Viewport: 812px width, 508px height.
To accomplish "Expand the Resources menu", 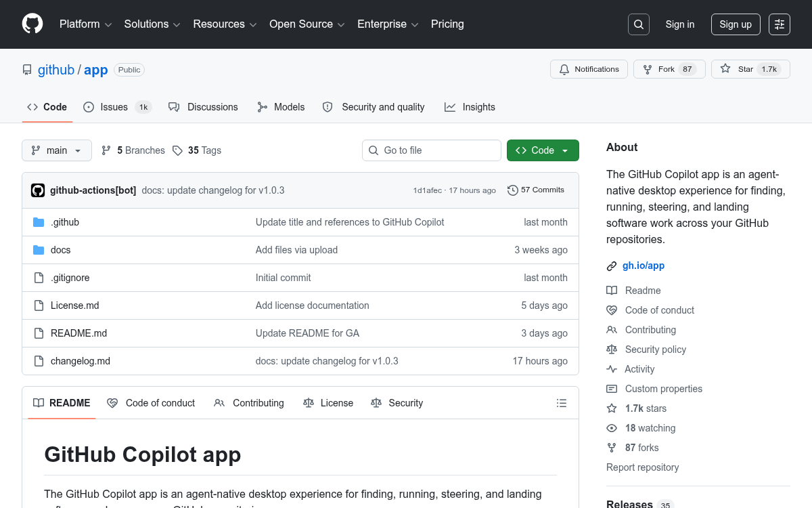I will pyautogui.click(x=225, y=24).
